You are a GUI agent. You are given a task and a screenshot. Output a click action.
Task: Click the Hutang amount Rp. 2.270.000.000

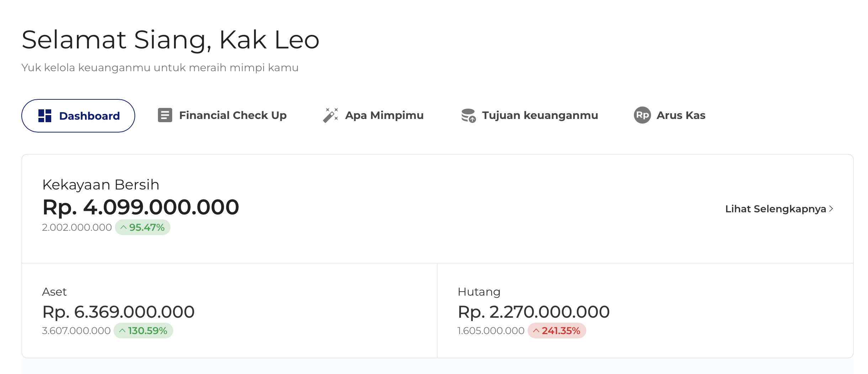pos(534,312)
